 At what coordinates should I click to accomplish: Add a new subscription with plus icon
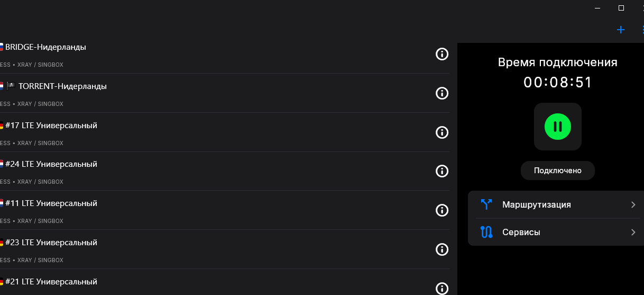(x=621, y=30)
